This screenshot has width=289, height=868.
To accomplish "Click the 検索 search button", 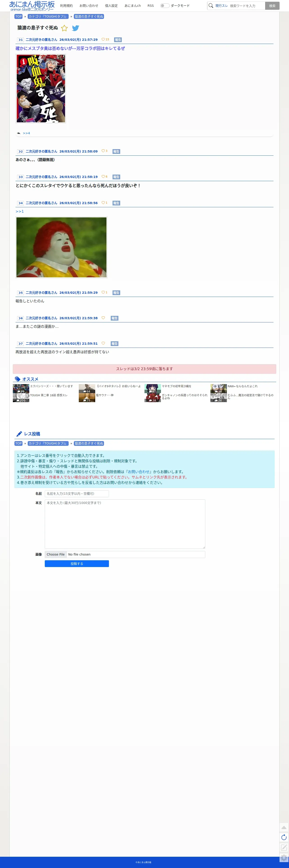I will coord(272,6).
